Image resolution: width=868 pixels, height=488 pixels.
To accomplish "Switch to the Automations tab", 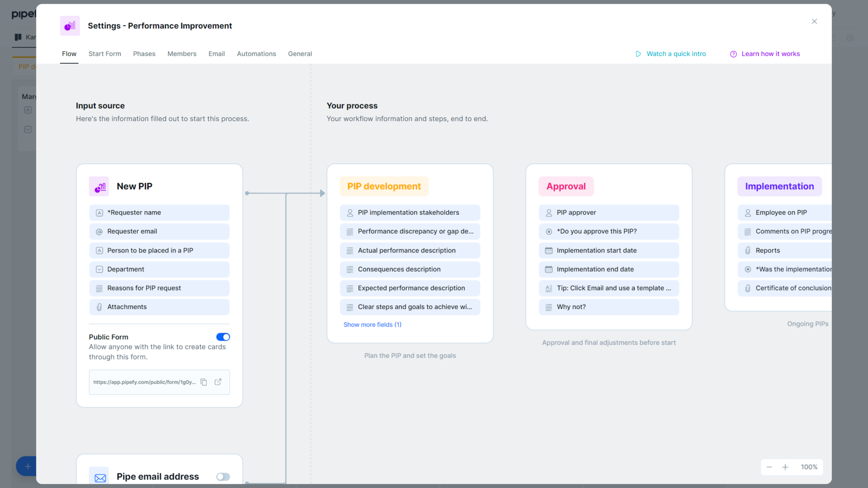I will pos(256,54).
